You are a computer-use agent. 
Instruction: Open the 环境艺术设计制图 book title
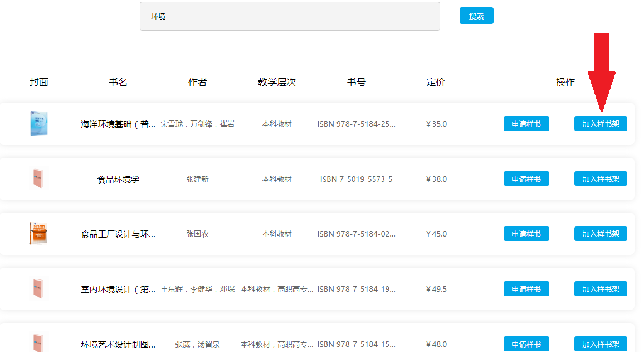[x=118, y=344]
